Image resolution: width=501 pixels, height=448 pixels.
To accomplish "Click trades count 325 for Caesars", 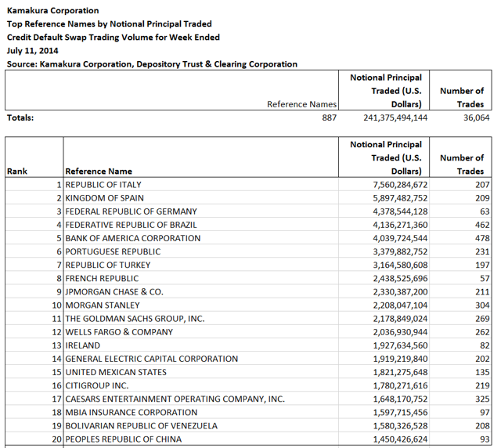I will [x=482, y=399].
